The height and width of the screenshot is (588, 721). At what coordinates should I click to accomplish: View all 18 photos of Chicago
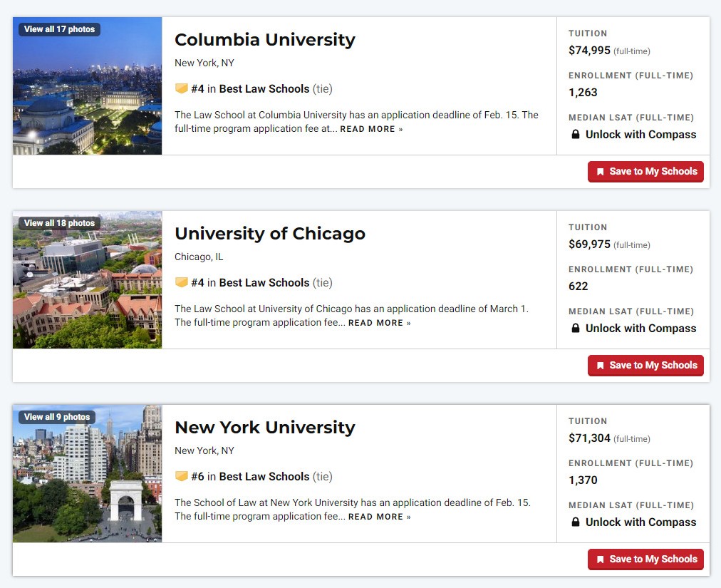[59, 222]
